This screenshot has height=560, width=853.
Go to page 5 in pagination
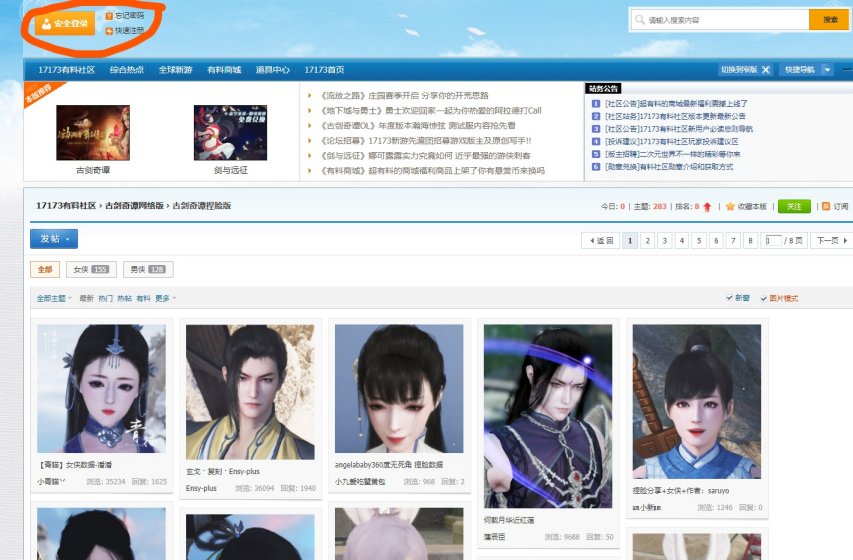click(699, 241)
